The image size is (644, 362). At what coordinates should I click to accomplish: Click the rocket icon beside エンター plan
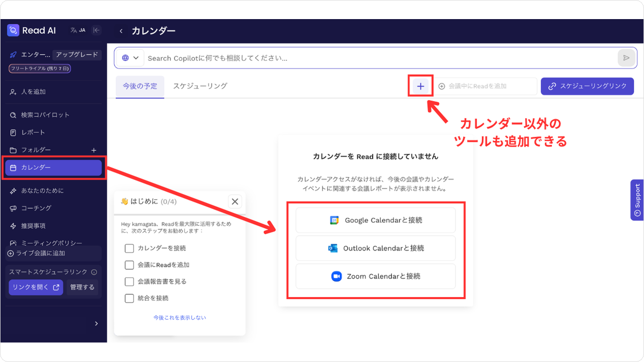tap(13, 55)
